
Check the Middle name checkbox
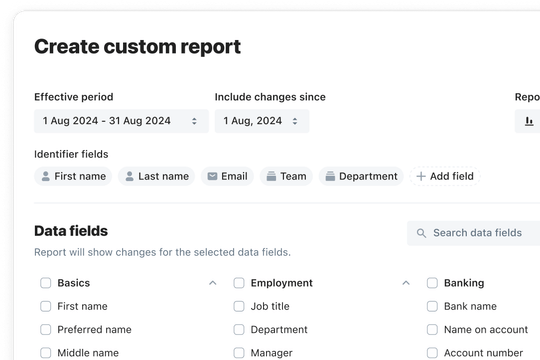tap(45, 353)
